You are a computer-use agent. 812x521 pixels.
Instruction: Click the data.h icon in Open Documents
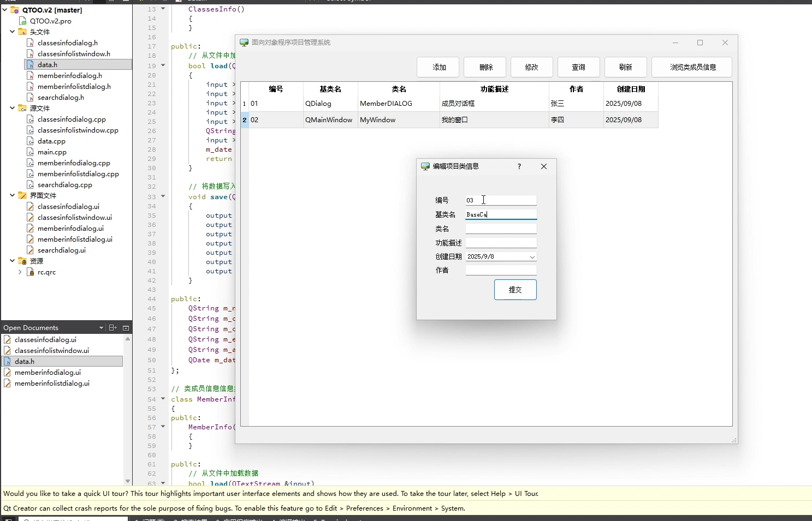[x=8, y=361]
